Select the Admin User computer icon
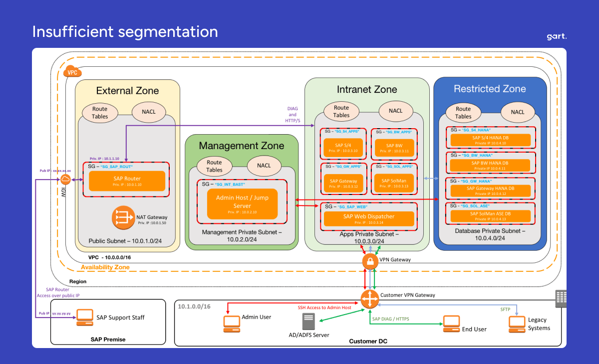 tap(232, 324)
